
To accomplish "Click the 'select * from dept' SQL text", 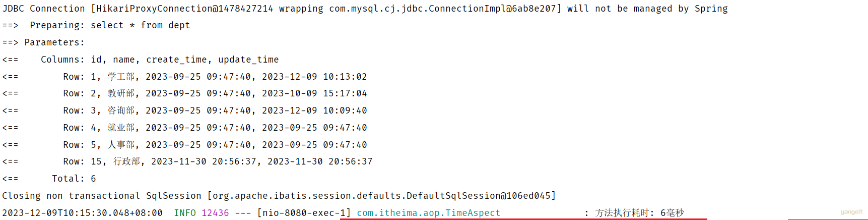I will point(141,25).
